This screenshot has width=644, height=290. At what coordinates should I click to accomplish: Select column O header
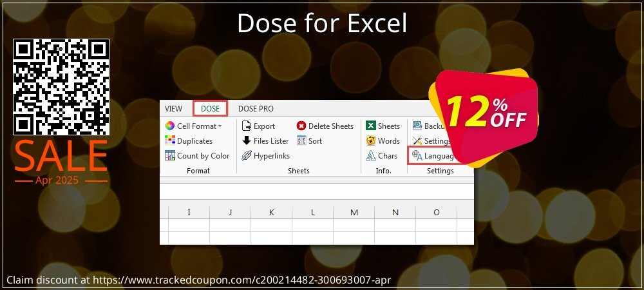coord(437,213)
